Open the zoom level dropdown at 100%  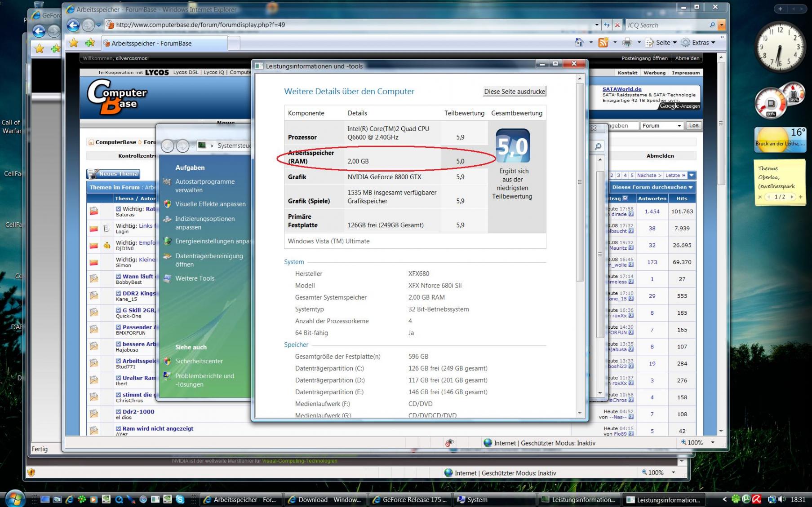click(713, 442)
